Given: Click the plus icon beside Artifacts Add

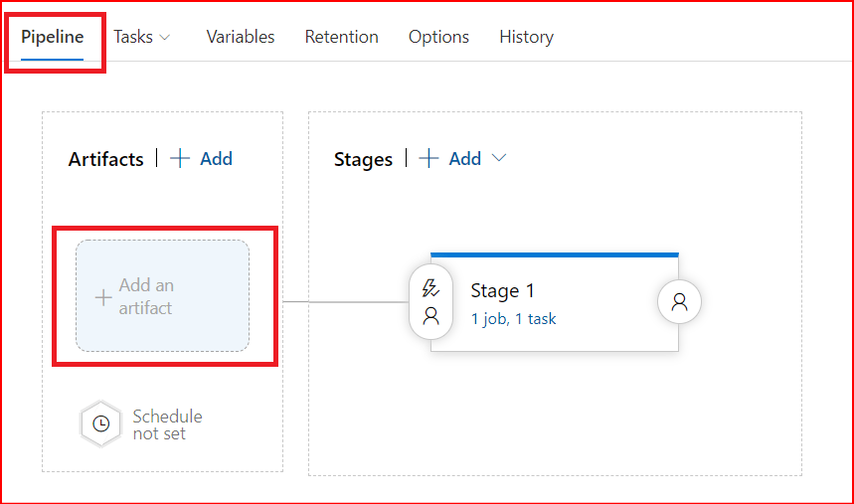Looking at the screenshot, I should pos(180,159).
